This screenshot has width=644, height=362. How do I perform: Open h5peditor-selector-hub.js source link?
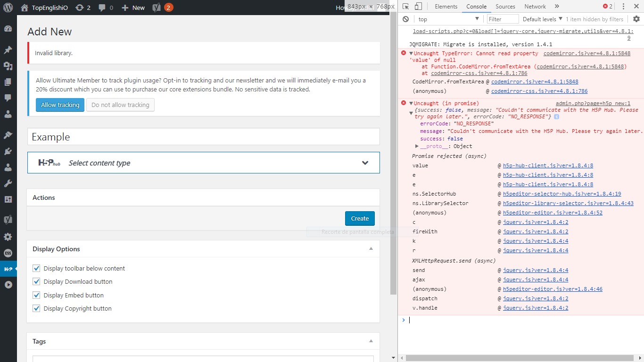tap(562, 194)
